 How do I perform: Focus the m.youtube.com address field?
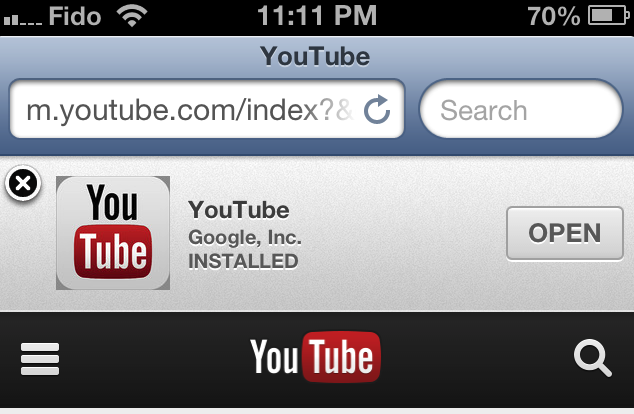pyautogui.click(x=207, y=109)
